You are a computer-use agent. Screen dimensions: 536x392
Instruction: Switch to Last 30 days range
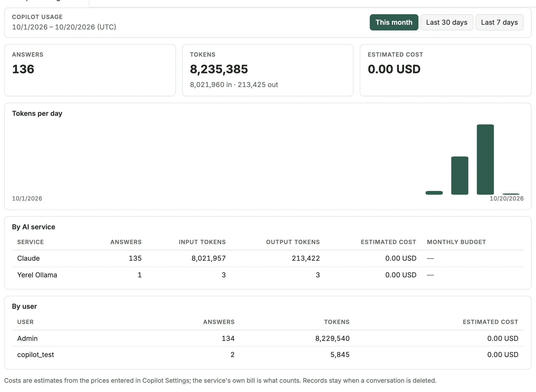pyautogui.click(x=447, y=22)
